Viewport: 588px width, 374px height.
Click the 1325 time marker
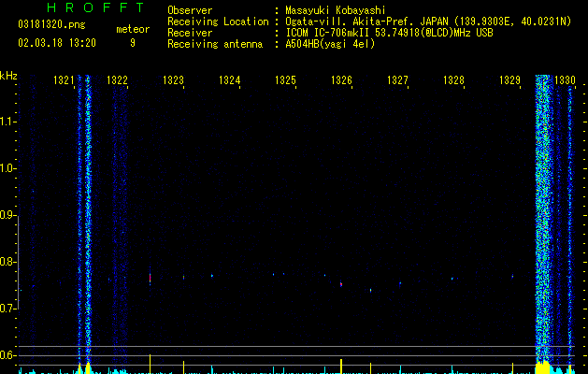(x=285, y=80)
